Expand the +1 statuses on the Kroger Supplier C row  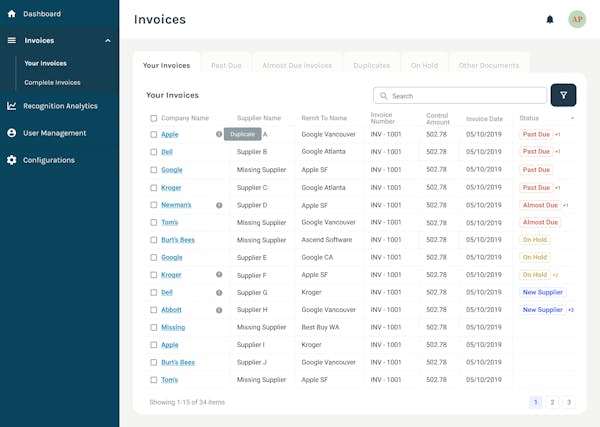558,187
